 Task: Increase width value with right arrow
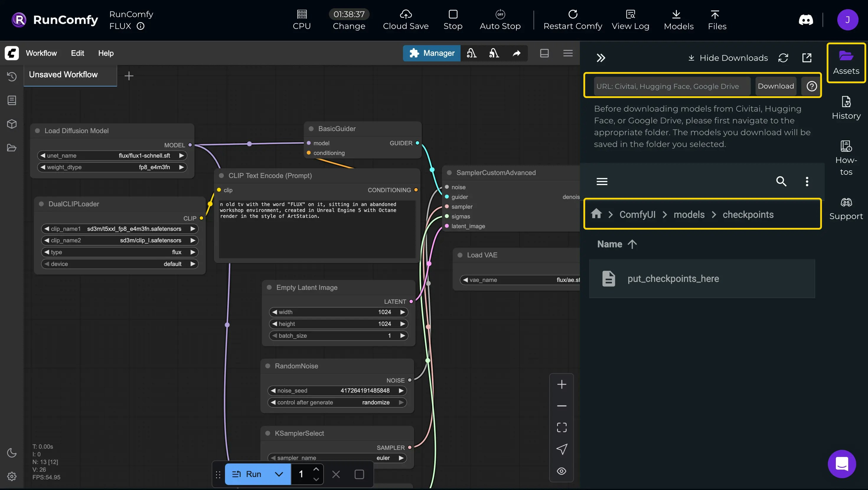tap(402, 312)
